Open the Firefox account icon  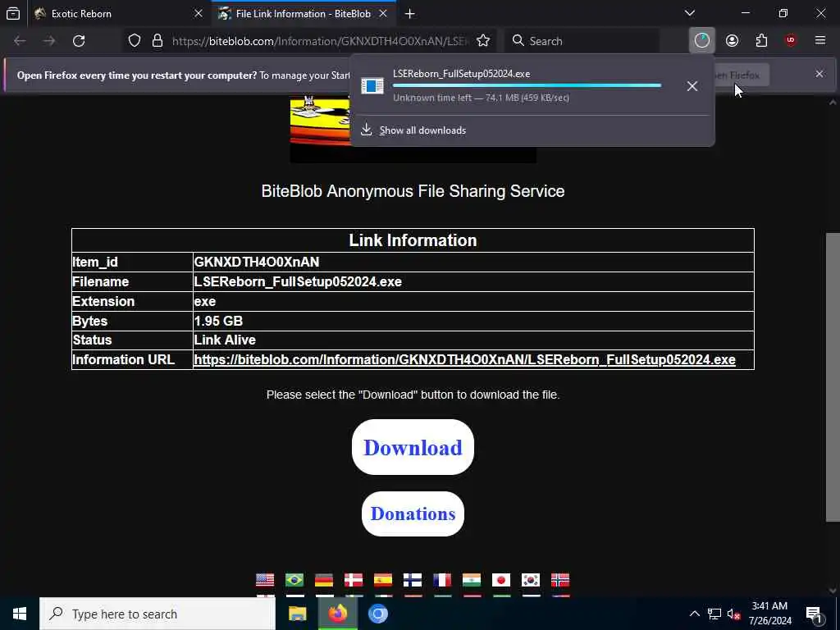click(732, 41)
